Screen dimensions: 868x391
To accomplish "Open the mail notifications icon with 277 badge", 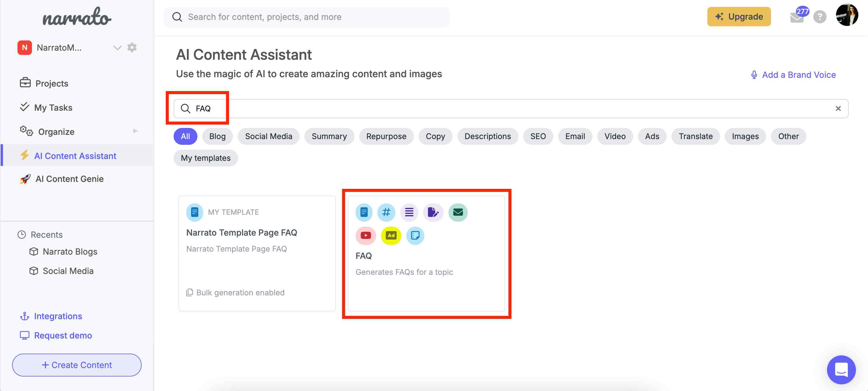I will click(797, 16).
